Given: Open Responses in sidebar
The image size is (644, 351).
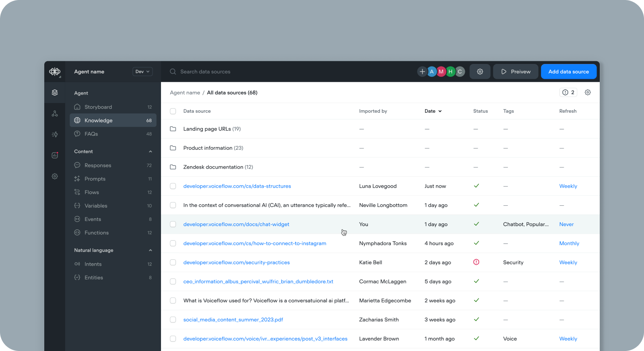Looking at the screenshot, I should tap(113, 165).
